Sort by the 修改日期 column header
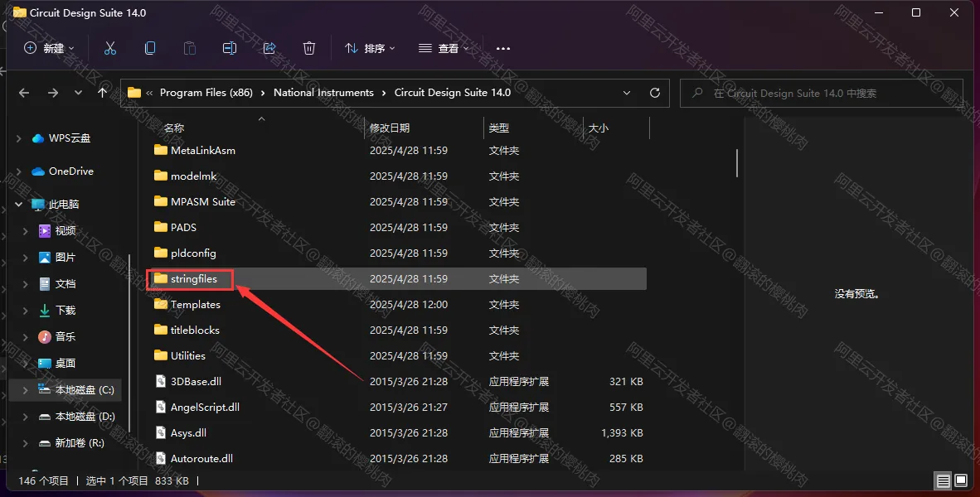Image resolution: width=980 pixels, height=497 pixels. (424, 128)
